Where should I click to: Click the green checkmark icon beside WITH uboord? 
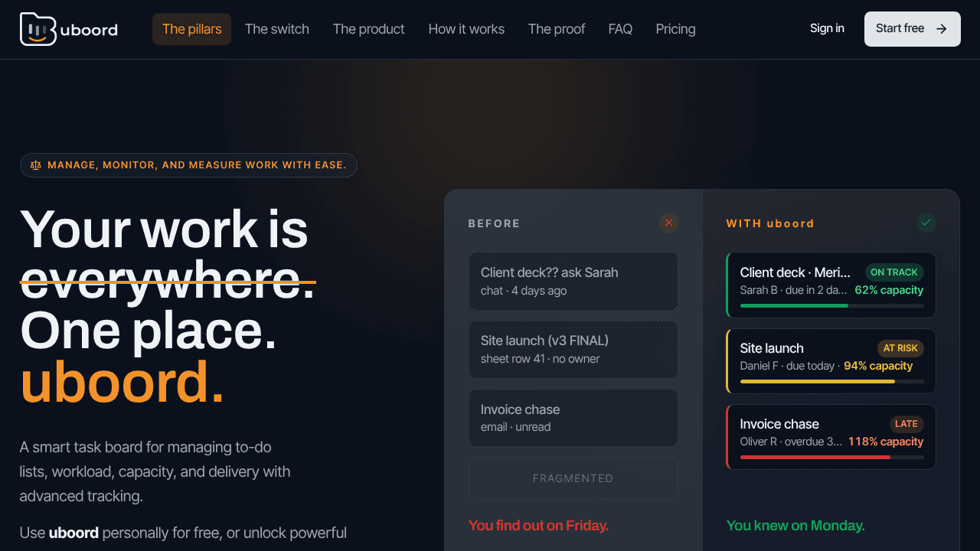point(926,223)
